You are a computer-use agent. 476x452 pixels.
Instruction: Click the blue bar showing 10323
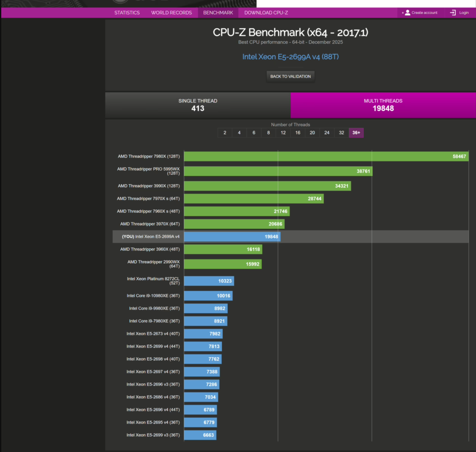click(209, 281)
